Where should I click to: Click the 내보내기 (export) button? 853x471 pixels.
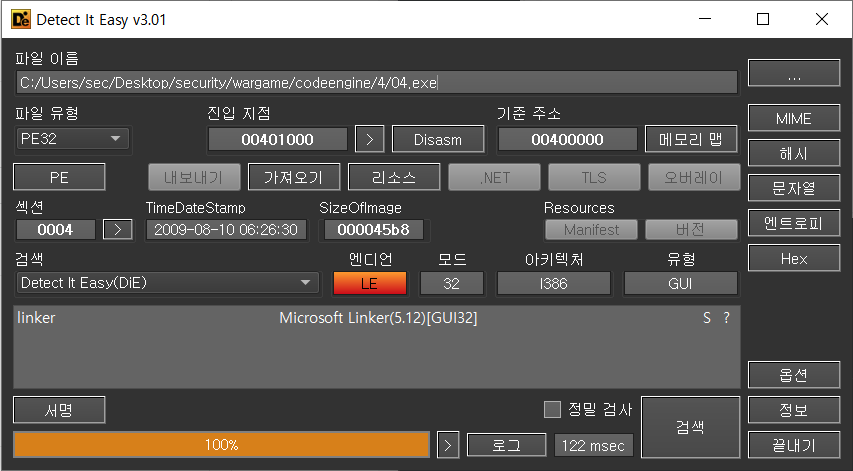tap(194, 177)
